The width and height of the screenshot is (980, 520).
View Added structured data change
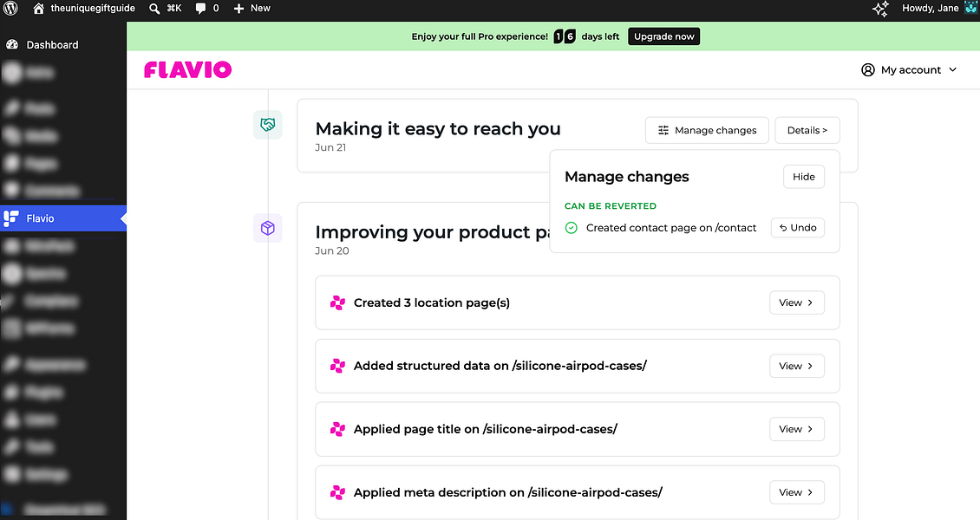[796, 366]
